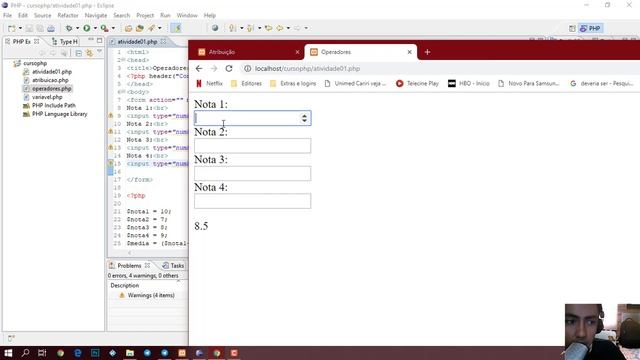Open the Telecine Play bookmark

click(417, 83)
